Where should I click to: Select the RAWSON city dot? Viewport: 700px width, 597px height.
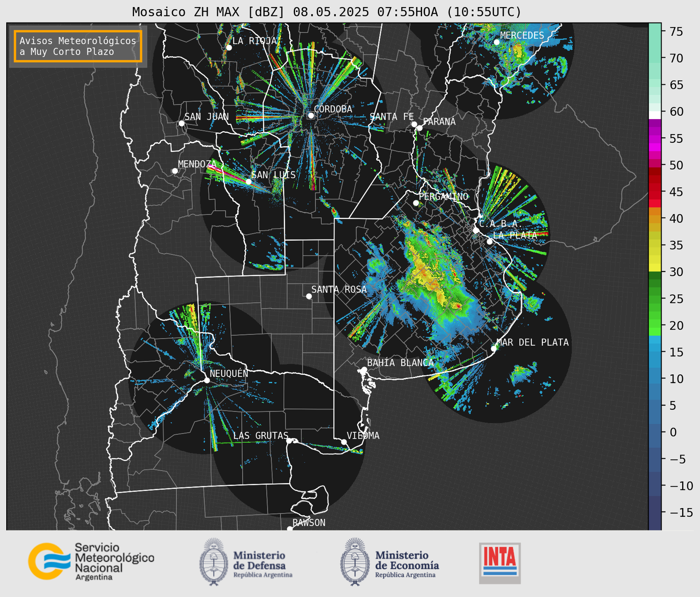[x=290, y=529]
